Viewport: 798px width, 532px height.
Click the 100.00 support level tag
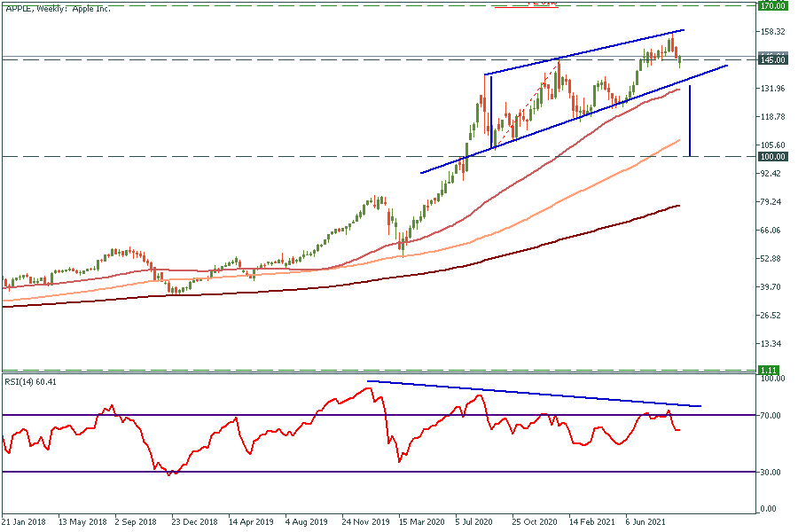point(773,156)
